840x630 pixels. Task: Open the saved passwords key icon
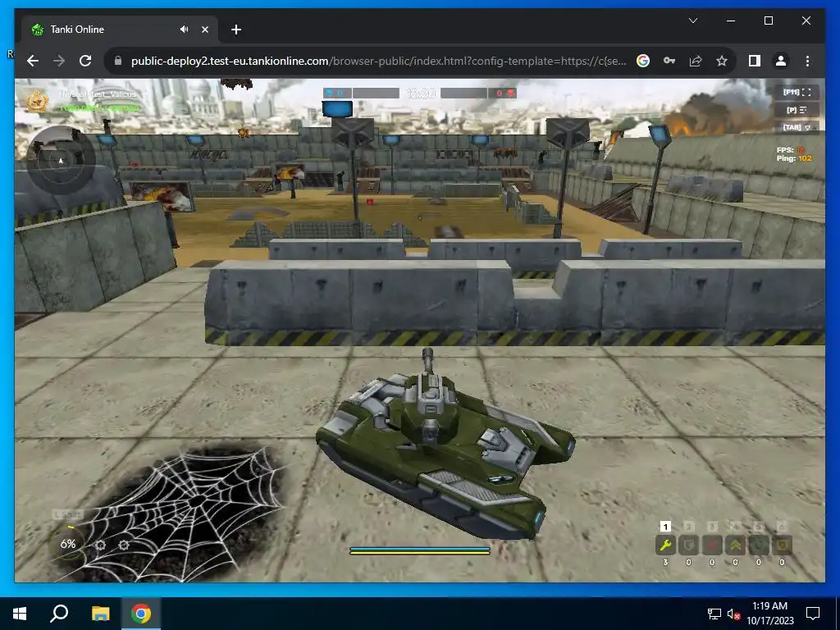click(x=669, y=61)
